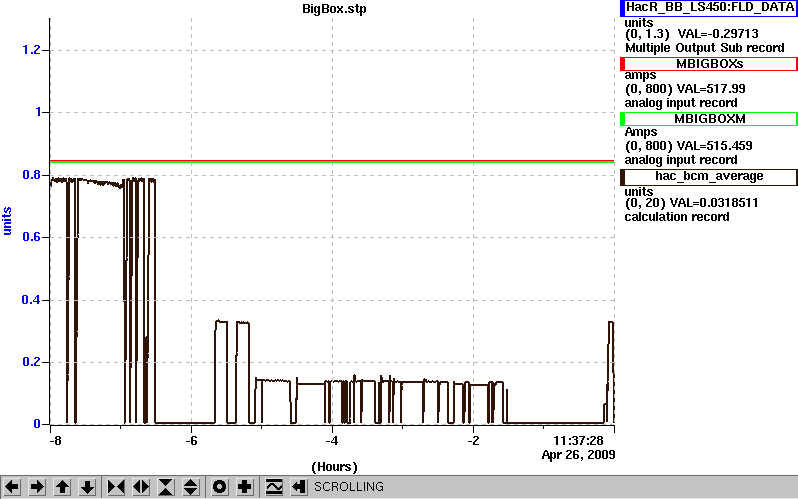798x499 pixels.
Task: Click the VAL=515.459 reading for MBIGBOXM
Action: click(x=713, y=146)
